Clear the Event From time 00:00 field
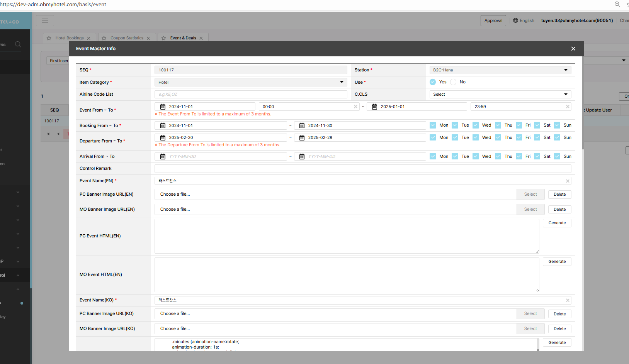Viewport: 629px width, 364px height. pyautogui.click(x=355, y=107)
